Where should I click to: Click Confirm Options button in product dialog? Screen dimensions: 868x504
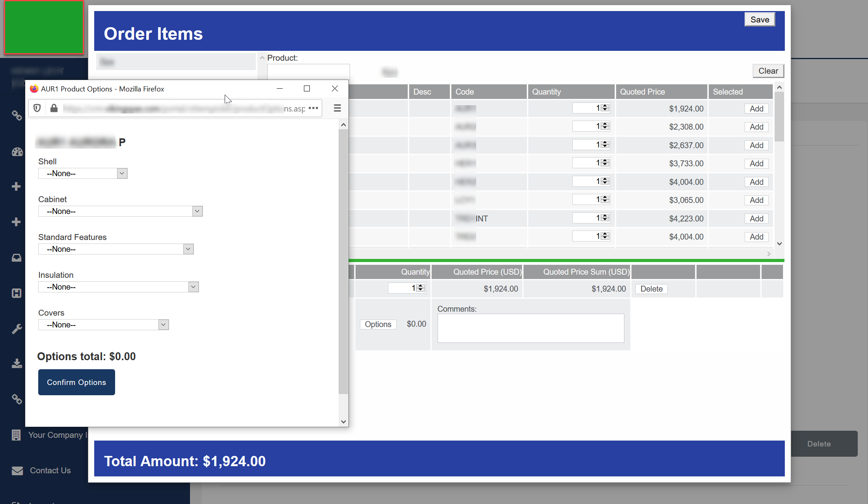coord(76,382)
